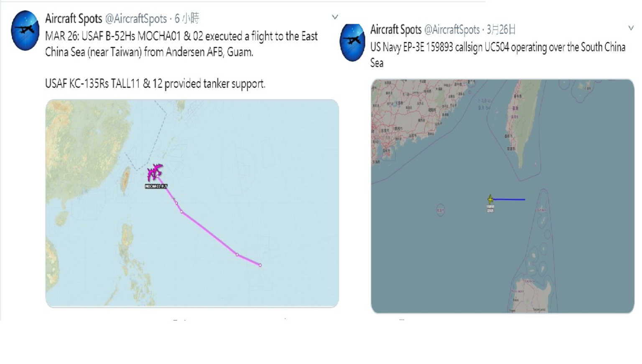Click the yellow EP-3E aircraft icon
The image size is (642, 364).
point(490,200)
